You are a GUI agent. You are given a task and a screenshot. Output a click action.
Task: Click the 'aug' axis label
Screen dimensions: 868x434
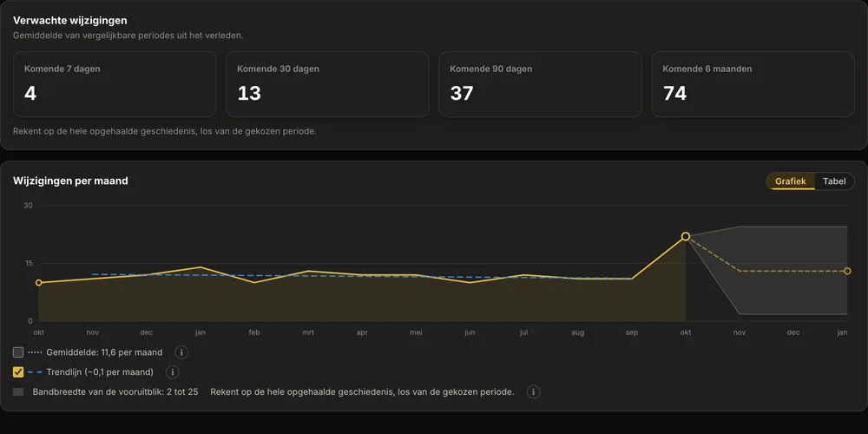[577, 332]
